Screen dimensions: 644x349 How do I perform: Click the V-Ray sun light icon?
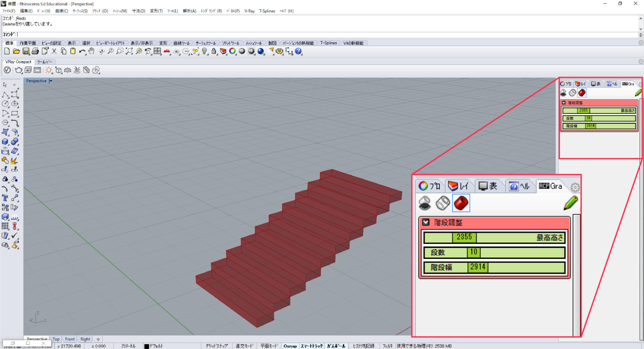pos(48,70)
